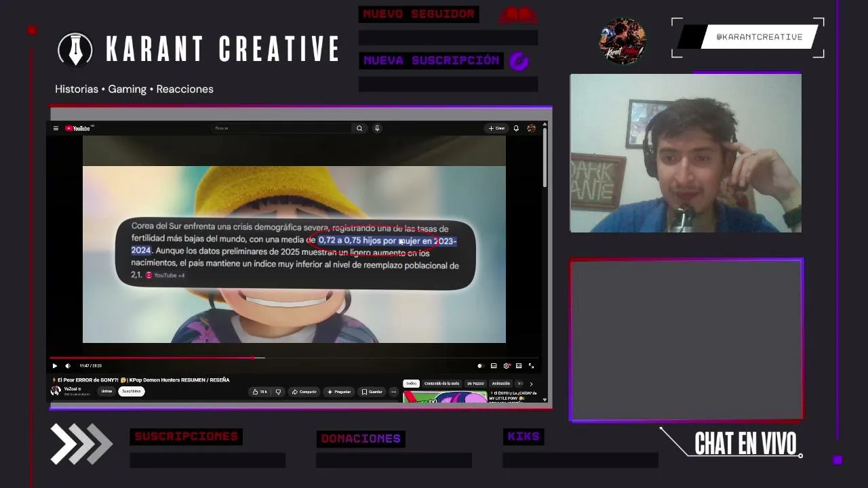Screen dimensions: 868x488
Task: Click the Suscribirse subscribe button
Action: (132, 391)
